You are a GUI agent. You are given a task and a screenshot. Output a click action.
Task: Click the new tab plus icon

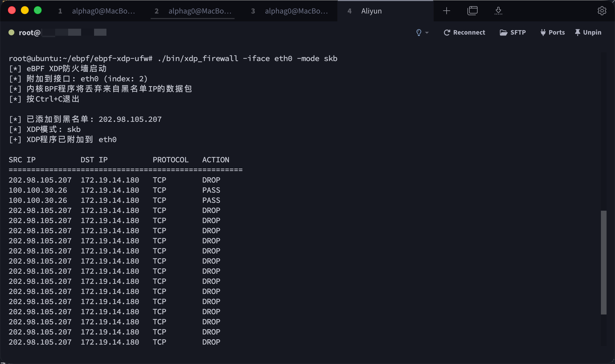[x=446, y=11]
